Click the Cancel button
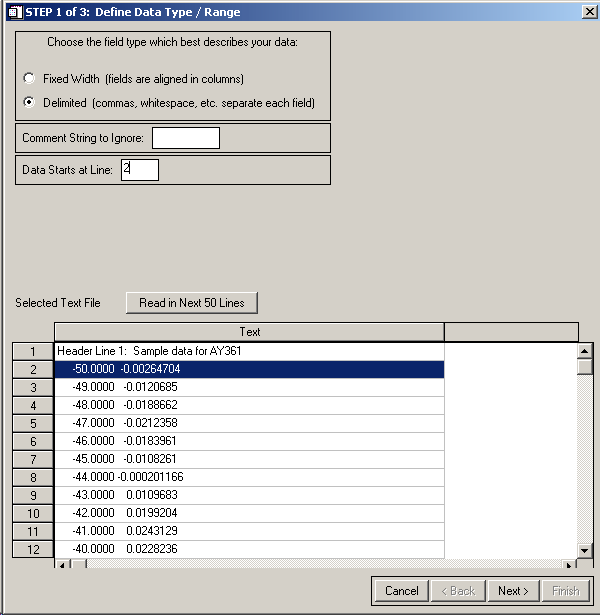This screenshot has width=600, height=615. pos(401,590)
